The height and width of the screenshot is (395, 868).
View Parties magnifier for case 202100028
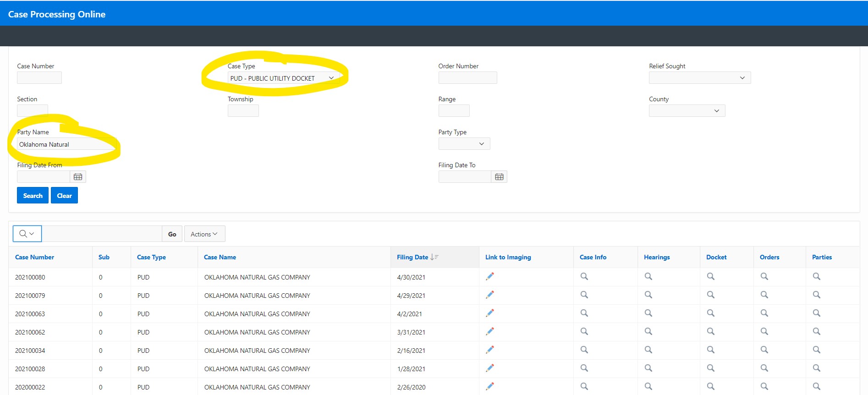tap(817, 368)
